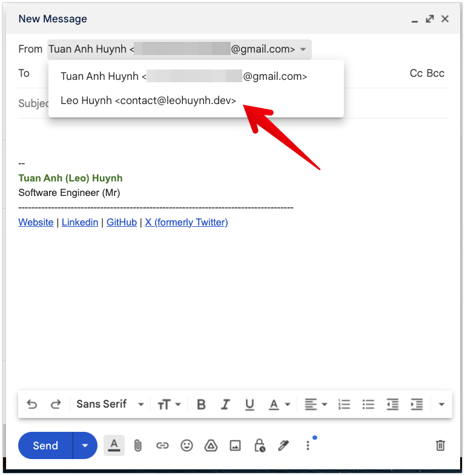Insert a numbered list

[x=344, y=405]
